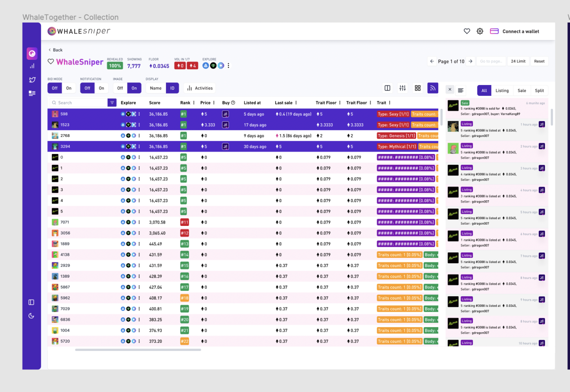Open Rank column options menu
Viewport: 570px width, 392px height.
(194, 103)
